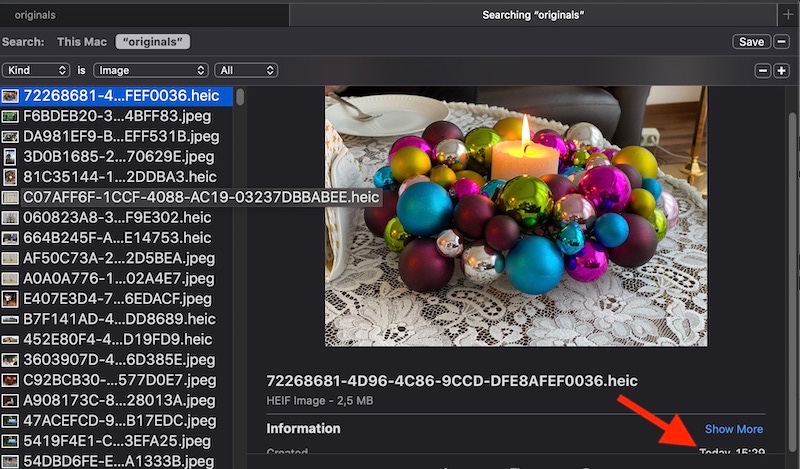The image size is (800, 469).
Task: Click the file list scrollbar thumb
Action: (x=240, y=96)
